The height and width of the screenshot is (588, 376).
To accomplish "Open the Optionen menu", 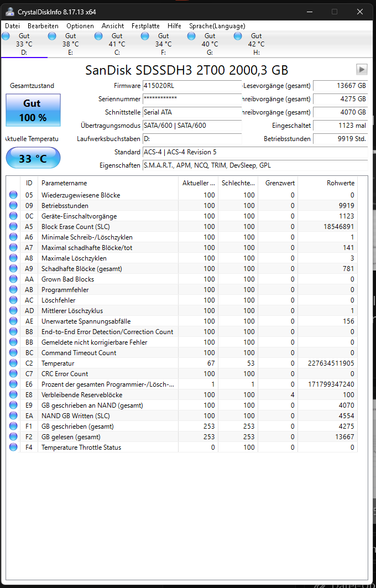I will pos(80,26).
